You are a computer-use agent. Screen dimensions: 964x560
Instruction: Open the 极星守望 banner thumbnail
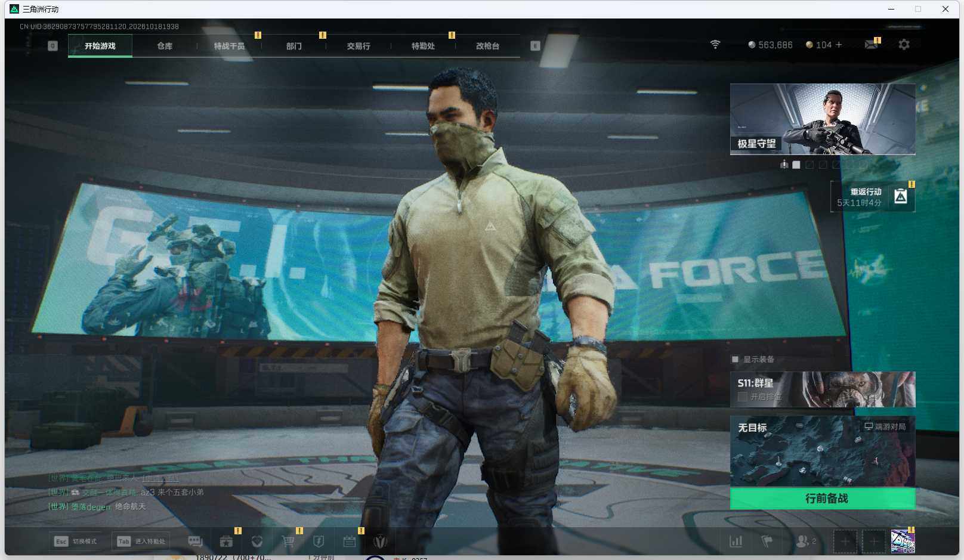(823, 119)
